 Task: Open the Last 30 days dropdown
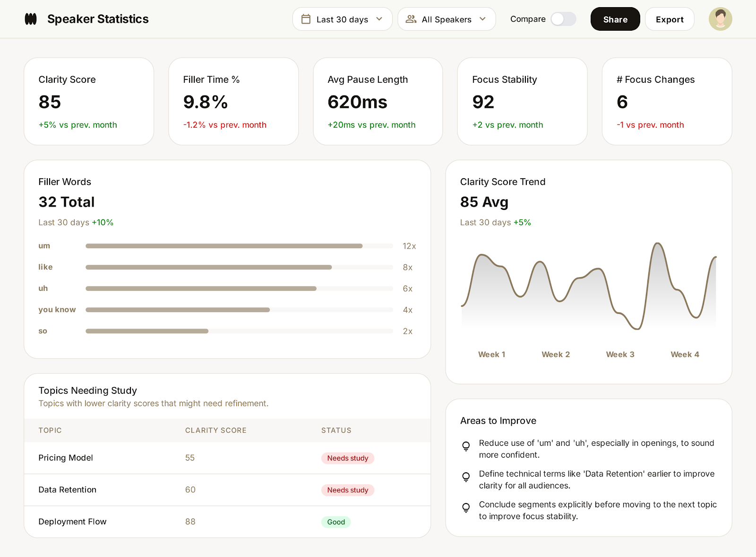[342, 19]
